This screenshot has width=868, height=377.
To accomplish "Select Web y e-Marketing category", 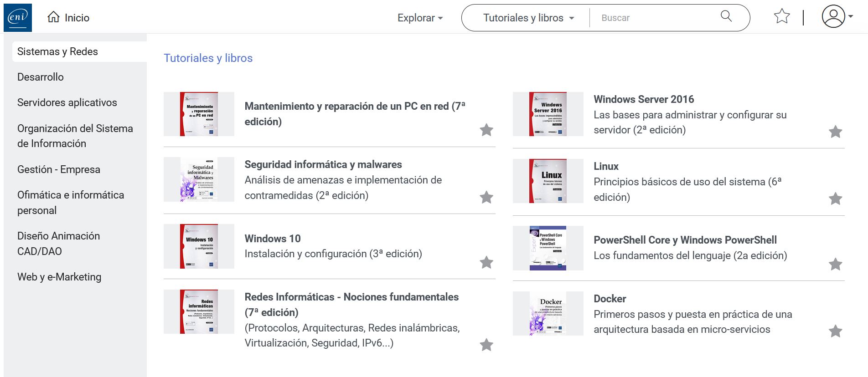I will coord(59,277).
